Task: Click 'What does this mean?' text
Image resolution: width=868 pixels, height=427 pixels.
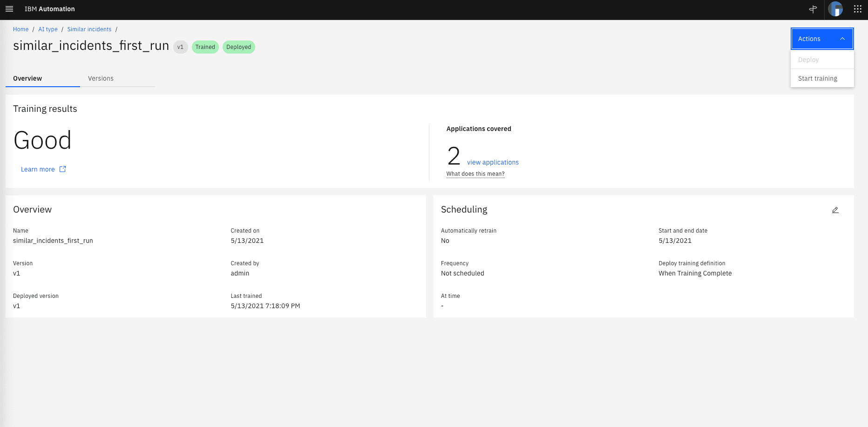Action: point(475,174)
